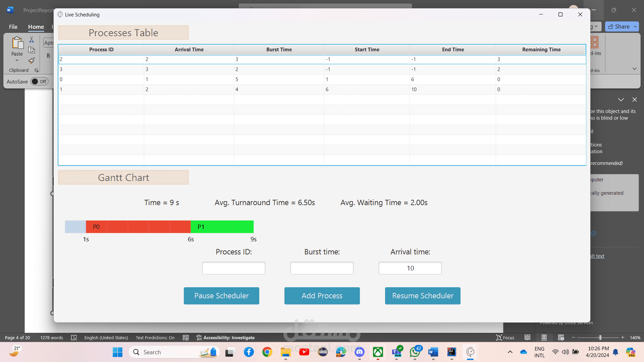Switch to Web Layout view in Word
This screenshot has height=362, width=644.
point(561,338)
